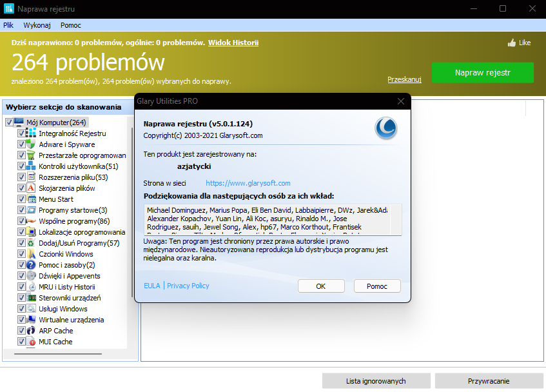Toggle Kontrolki użytkownika(51) checkbox
Viewport: 546px width, 392px height.
21,166
